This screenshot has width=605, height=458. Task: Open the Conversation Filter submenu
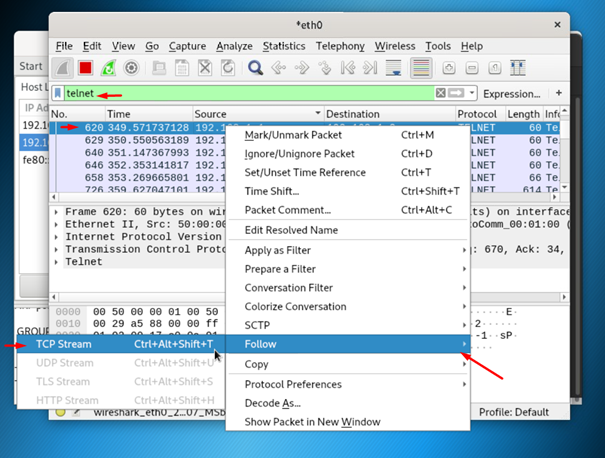[x=348, y=288]
